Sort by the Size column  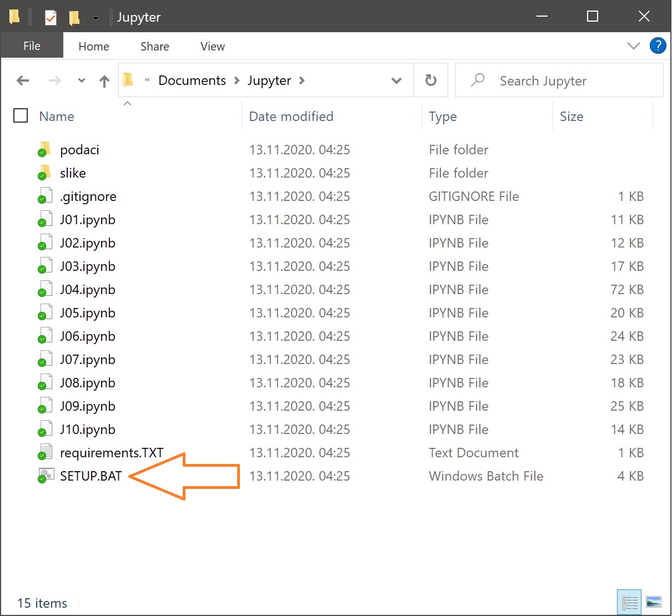pyautogui.click(x=571, y=117)
